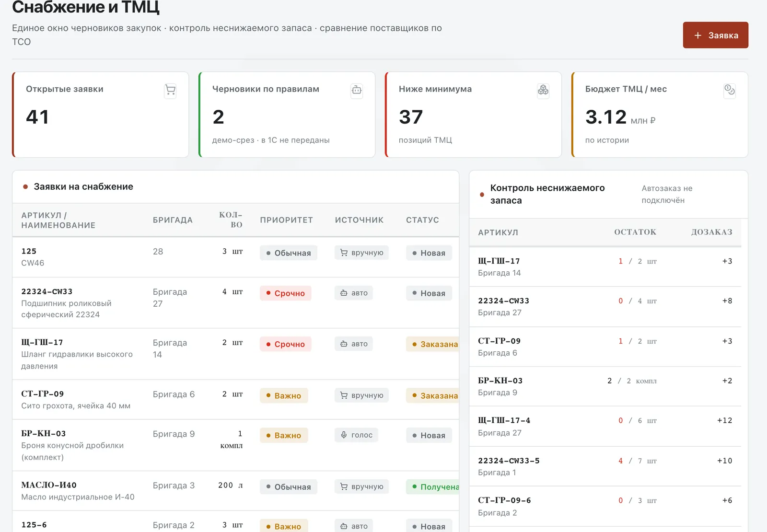Click the Важно priority badge for СТ-ГР-09
The image size is (767, 532).
coord(284,396)
